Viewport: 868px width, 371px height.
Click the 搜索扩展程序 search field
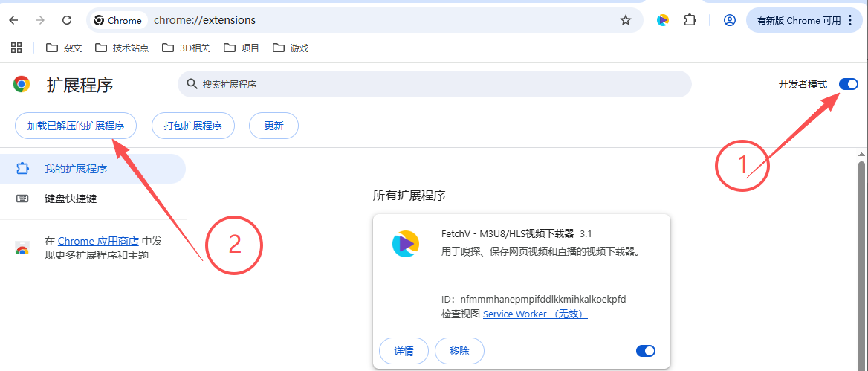(435, 84)
